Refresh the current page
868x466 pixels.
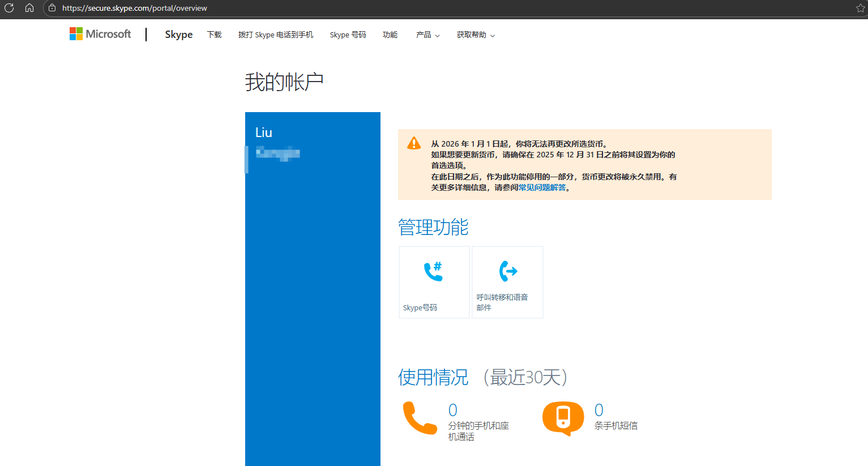[x=8, y=8]
